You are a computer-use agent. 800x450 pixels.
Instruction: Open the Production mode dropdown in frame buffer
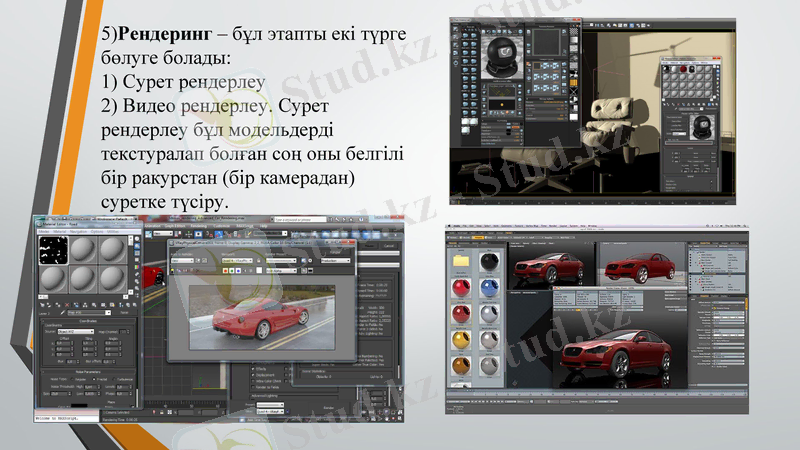pos(335,261)
